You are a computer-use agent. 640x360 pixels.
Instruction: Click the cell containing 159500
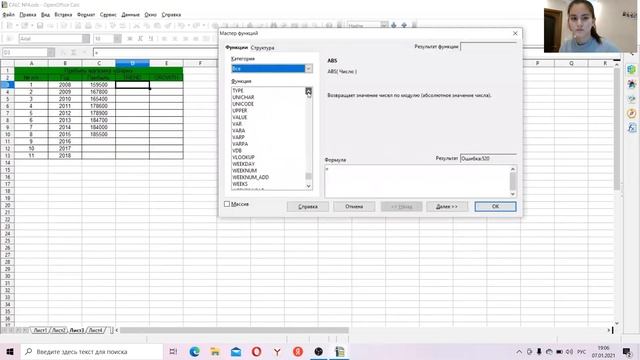click(x=99, y=85)
